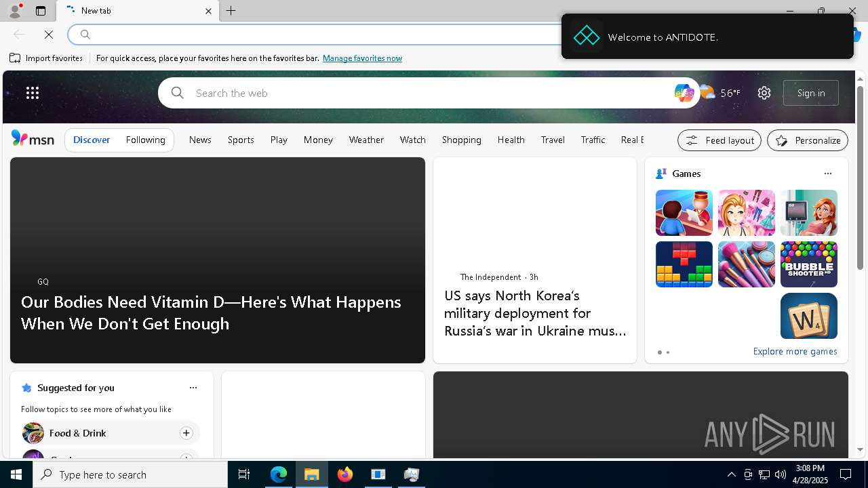This screenshot has width=868, height=488.
Task: Open the Health category
Action: tap(511, 140)
